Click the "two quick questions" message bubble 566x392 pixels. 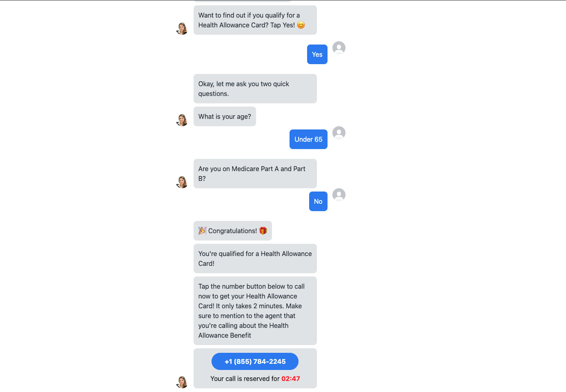click(x=255, y=89)
